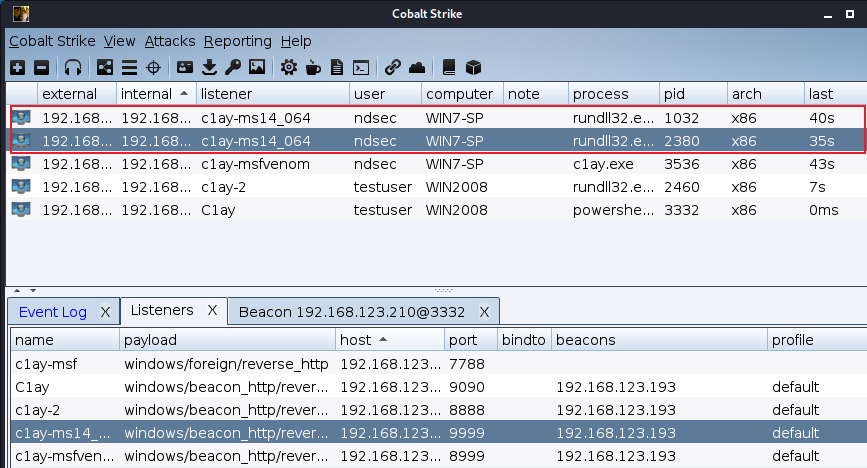This screenshot has height=468, width=867.
Task: Set up Java applet attack coffee icon
Action: [x=313, y=67]
